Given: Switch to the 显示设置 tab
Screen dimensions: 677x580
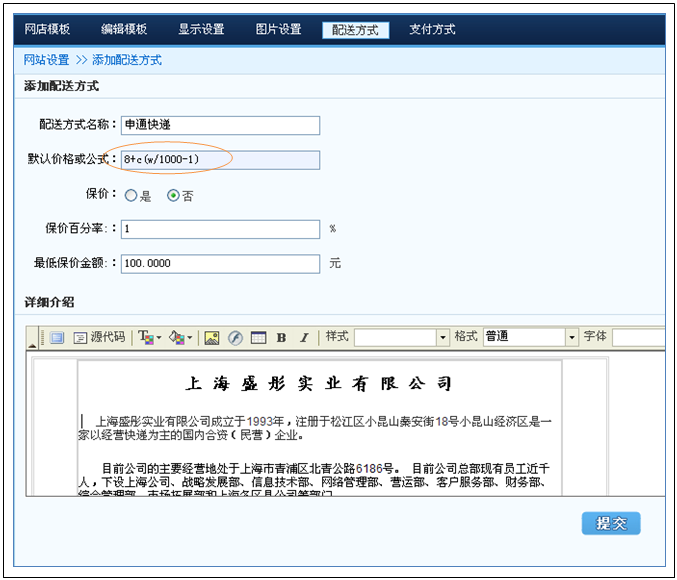Looking at the screenshot, I should click(201, 29).
